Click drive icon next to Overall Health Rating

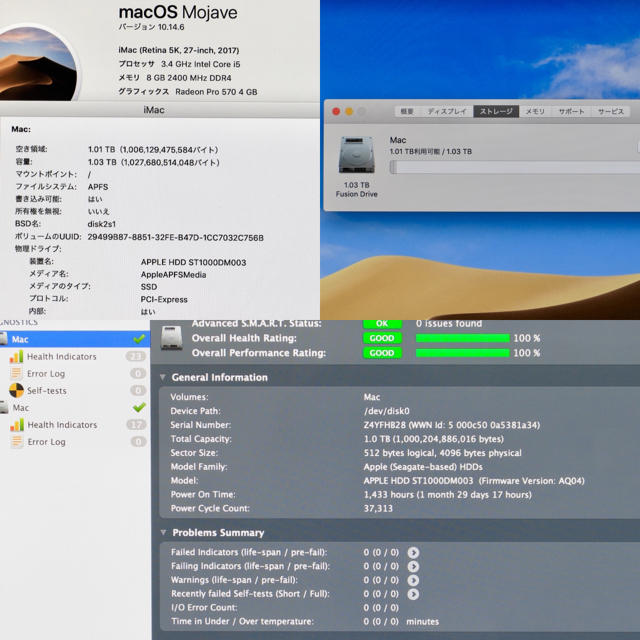pyautogui.click(x=171, y=338)
